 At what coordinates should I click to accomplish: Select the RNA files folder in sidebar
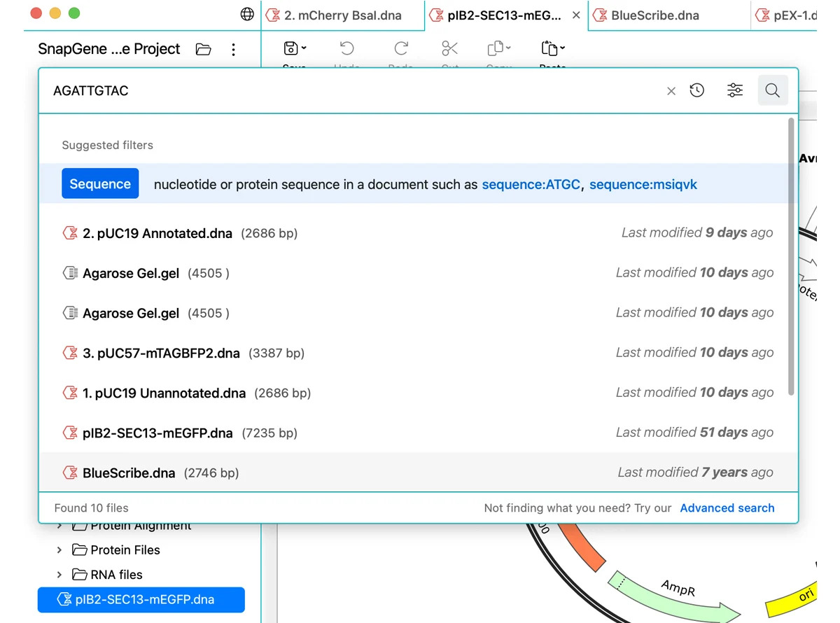tap(108, 575)
